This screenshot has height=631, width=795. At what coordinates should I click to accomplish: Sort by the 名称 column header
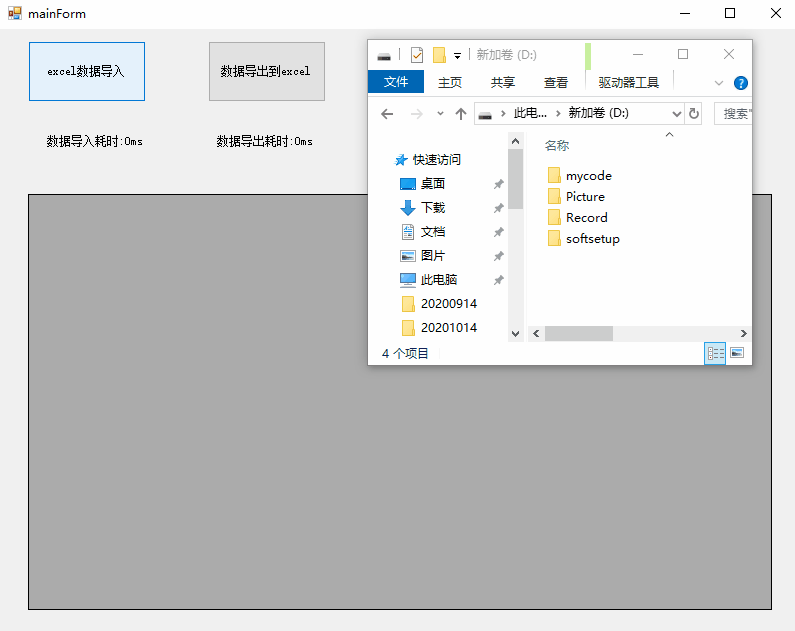coord(557,146)
